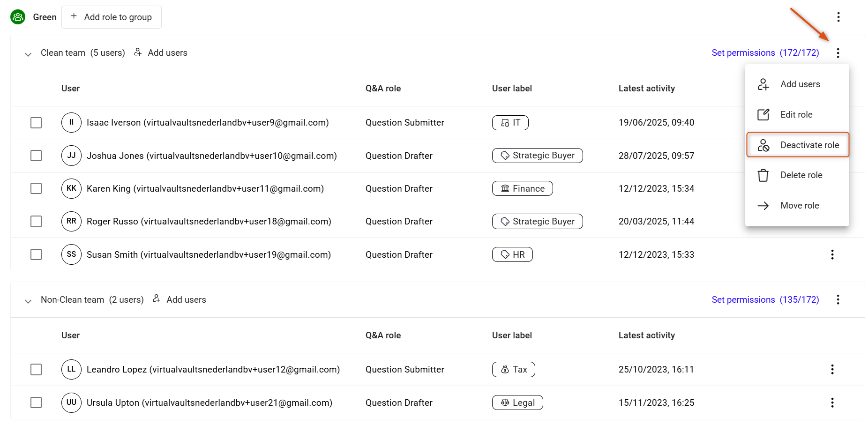The height and width of the screenshot is (425, 868).
Task: Collapse the Clean team section
Action: point(28,54)
